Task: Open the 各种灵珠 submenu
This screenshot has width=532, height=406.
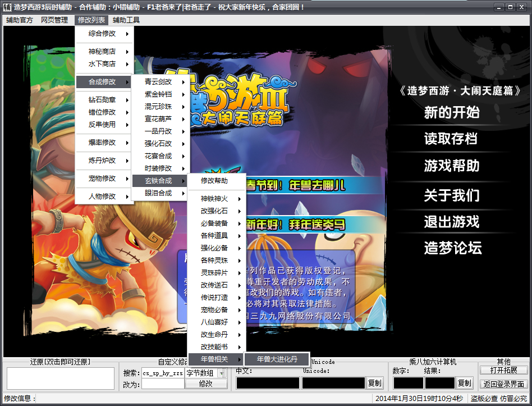Action: 217,261
